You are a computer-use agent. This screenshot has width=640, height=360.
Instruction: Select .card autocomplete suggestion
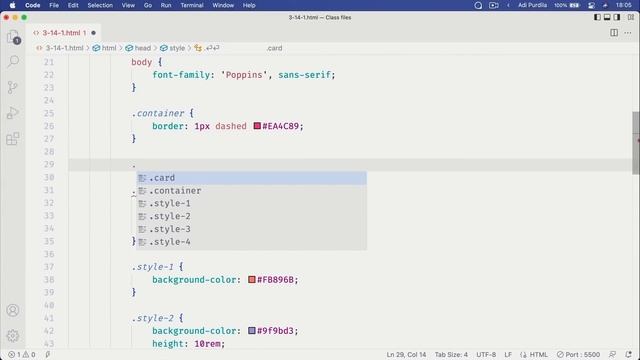click(x=251, y=178)
